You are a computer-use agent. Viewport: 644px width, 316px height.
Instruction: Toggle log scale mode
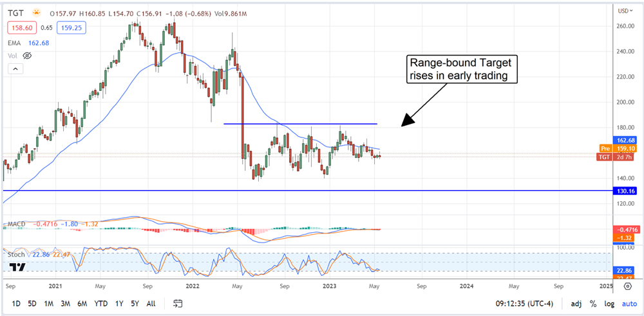point(609,304)
